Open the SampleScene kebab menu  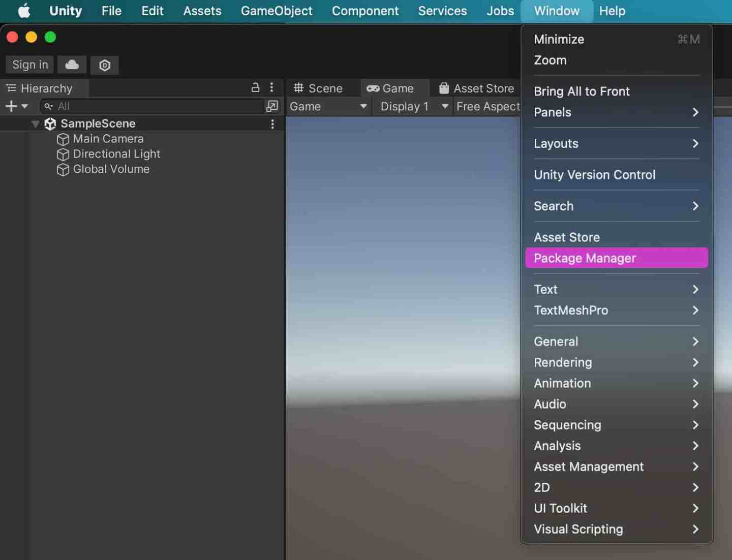[273, 123]
